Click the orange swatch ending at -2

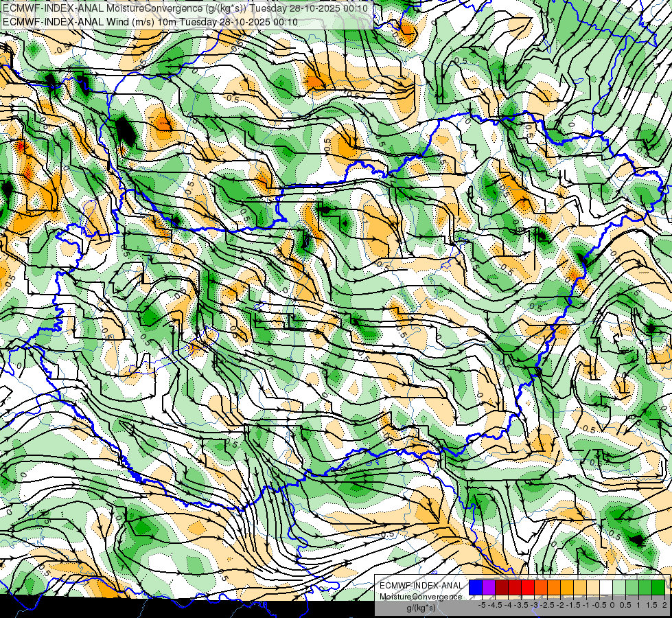(x=554, y=588)
